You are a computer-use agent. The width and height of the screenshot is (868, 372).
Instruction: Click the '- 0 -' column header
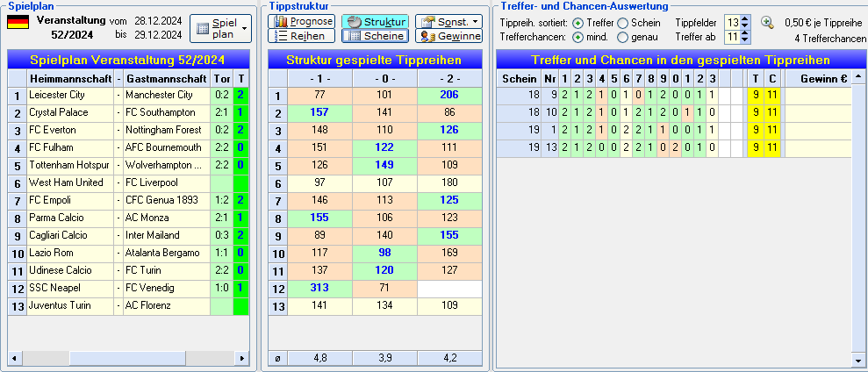click(384, 79)
